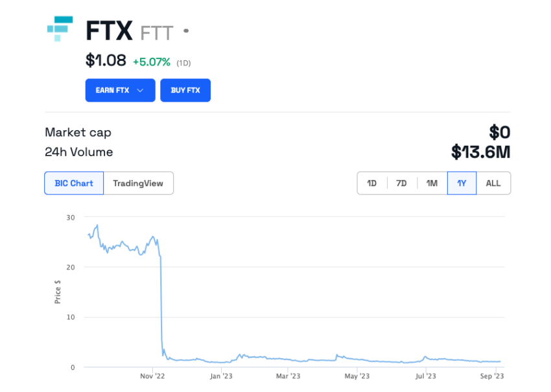The image size is (551, 392).
Task: Activate the ALL time range view
Action: point(493,183)
